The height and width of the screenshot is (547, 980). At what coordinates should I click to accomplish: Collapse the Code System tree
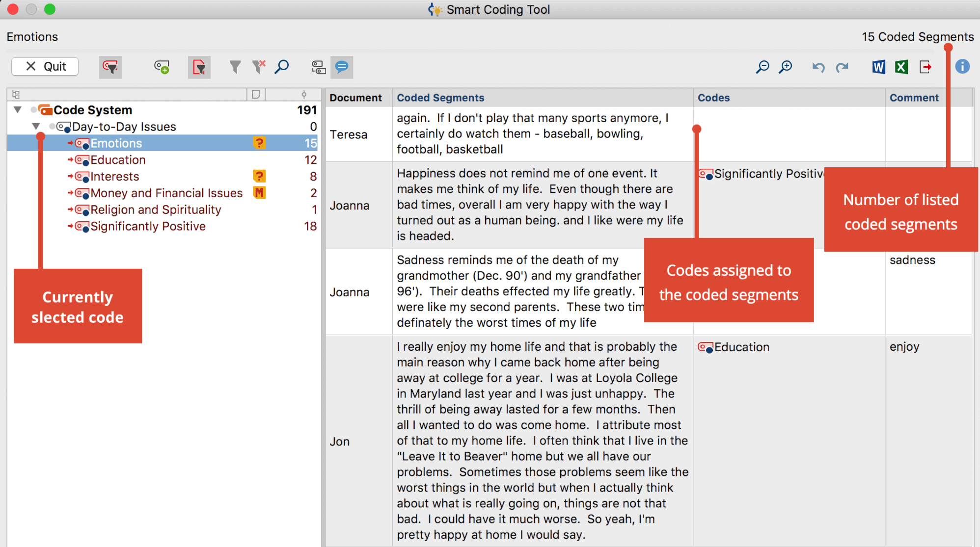pos(18,110)
